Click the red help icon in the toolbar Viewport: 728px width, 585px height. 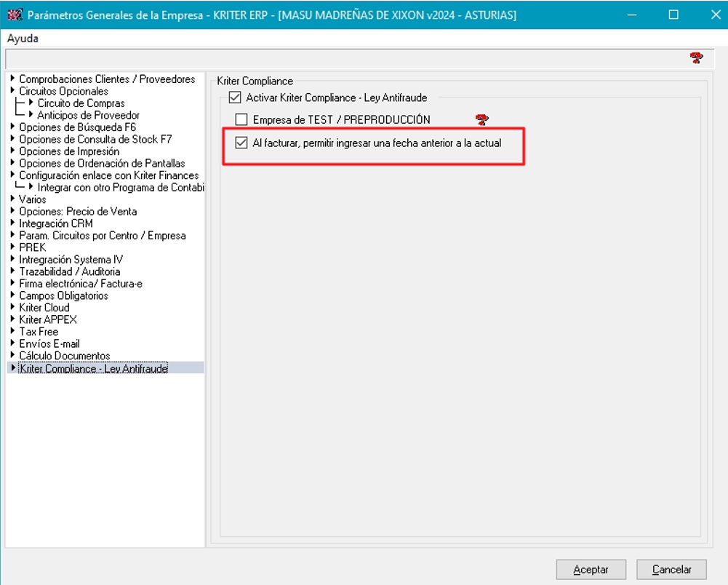[x=696, y=58]
